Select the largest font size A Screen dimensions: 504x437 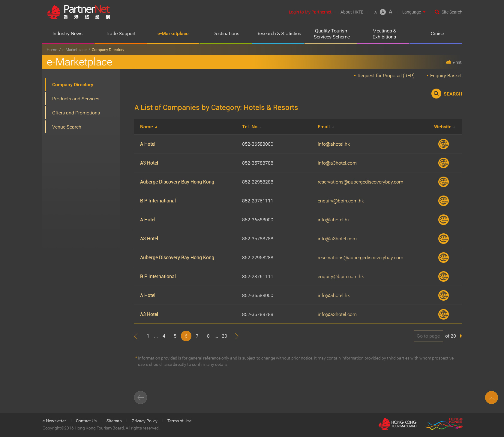[391, 12]
